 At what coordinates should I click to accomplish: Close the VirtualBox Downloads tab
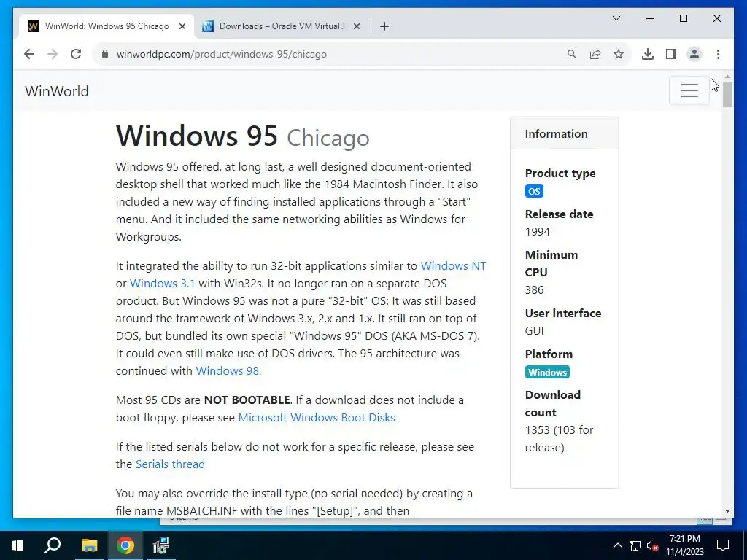[356, 26]
